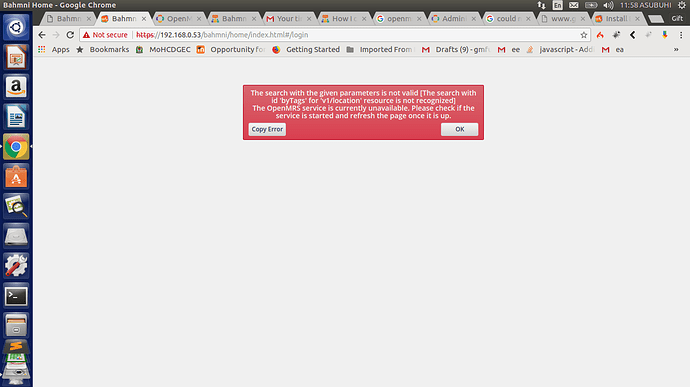690x387 pixels.
Task: Open a new tab with the tab strip button
Action: point(656,19)
